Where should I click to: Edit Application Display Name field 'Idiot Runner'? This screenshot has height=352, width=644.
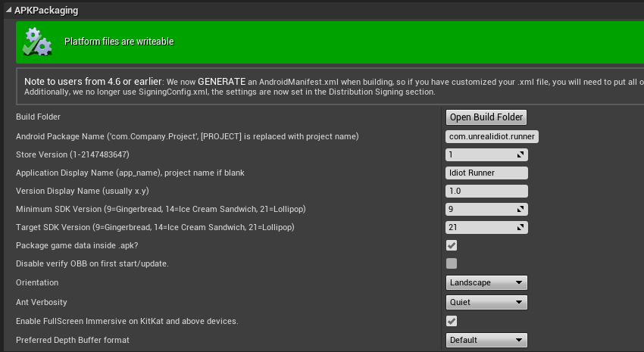(x=486, y=173)
